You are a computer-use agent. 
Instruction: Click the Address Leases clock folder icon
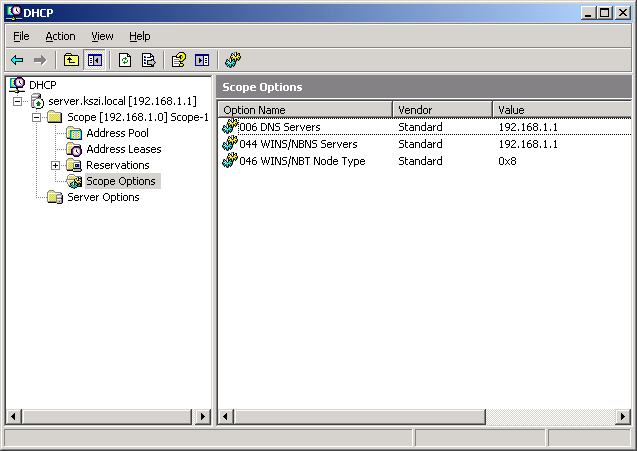point(74,150)
